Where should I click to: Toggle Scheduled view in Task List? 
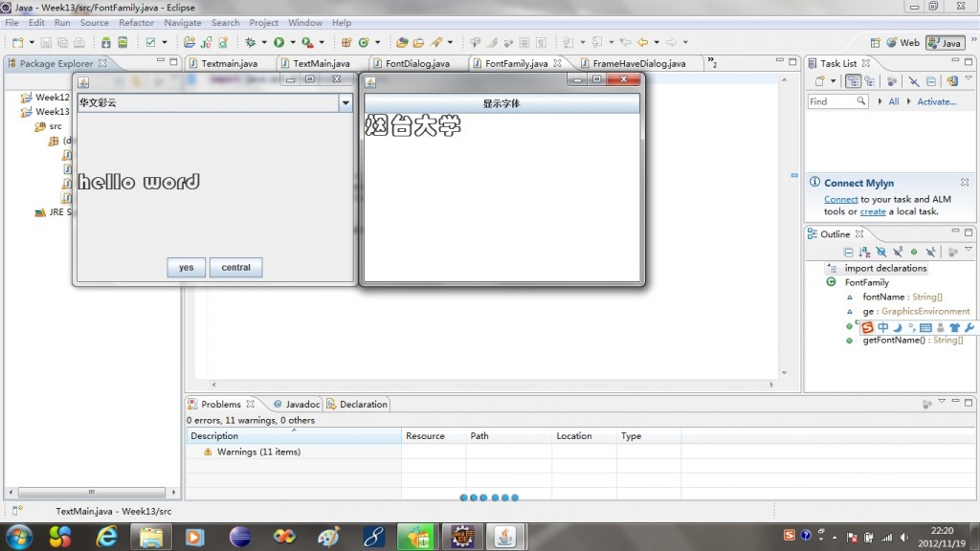click(869, 81)
